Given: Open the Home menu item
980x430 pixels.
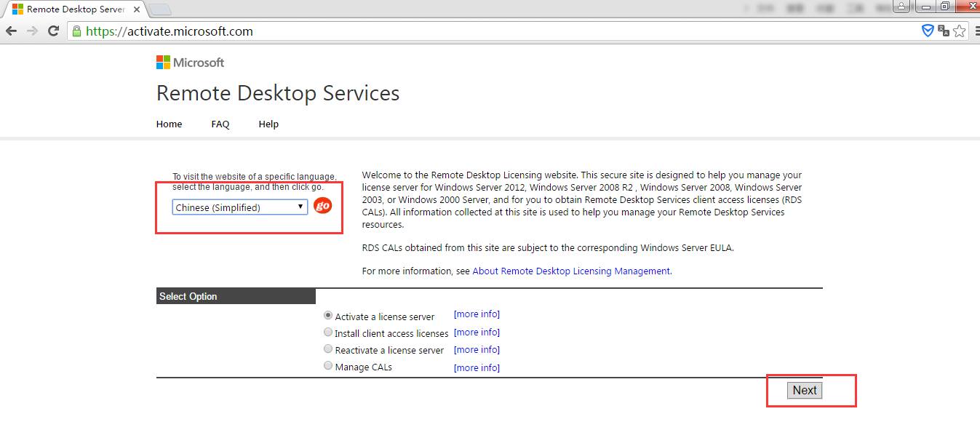Looking at the screenshot, I should pyautogui.click(x=169, y=124).
